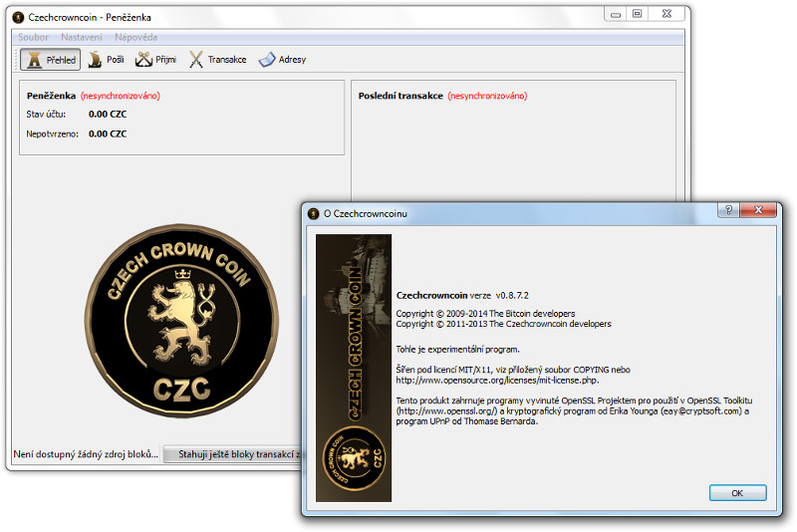The width and height of the screenshot is (797, 532).
Task: Click the 'program UPnP od Thomase Bernarda' line
Action: tap(466, 421)
